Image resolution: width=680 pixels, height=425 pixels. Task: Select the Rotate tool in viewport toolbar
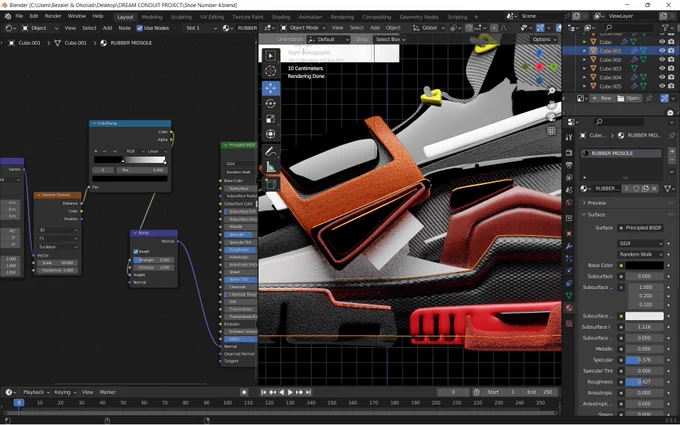tap(271, 104)
